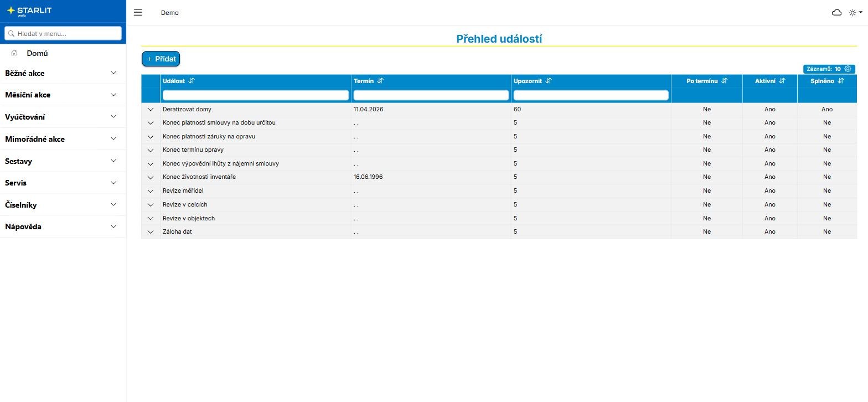Click Splněno Ano in Deratizovat domy row
Viewport: 868px width, 402px height.
pyautogui.click(x=827, y=110)
